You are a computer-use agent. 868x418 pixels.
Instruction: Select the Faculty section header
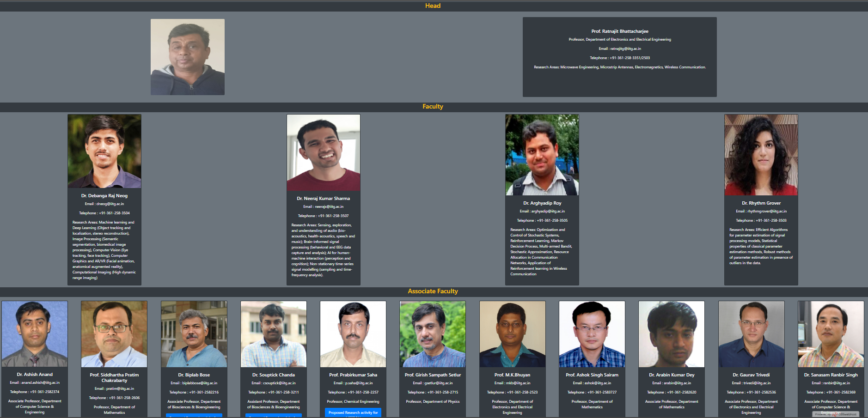coord(432,106)
